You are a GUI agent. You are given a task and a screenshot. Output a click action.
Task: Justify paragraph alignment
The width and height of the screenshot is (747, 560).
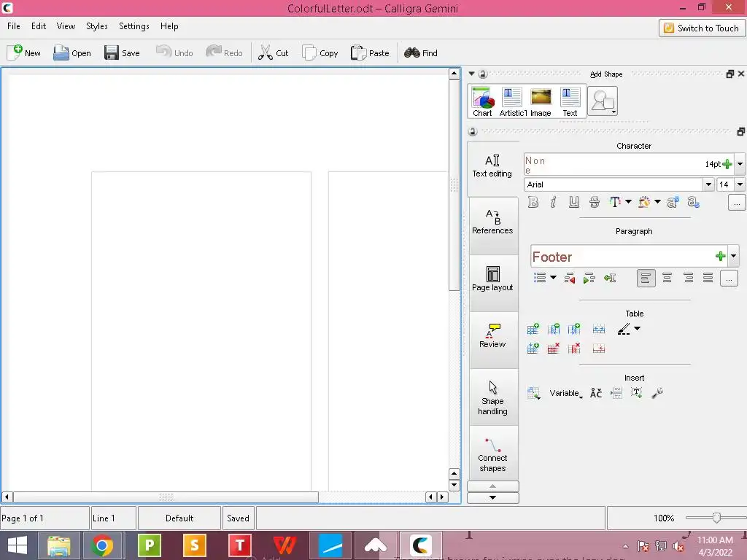pyautogui.click(x=708, y=278)
